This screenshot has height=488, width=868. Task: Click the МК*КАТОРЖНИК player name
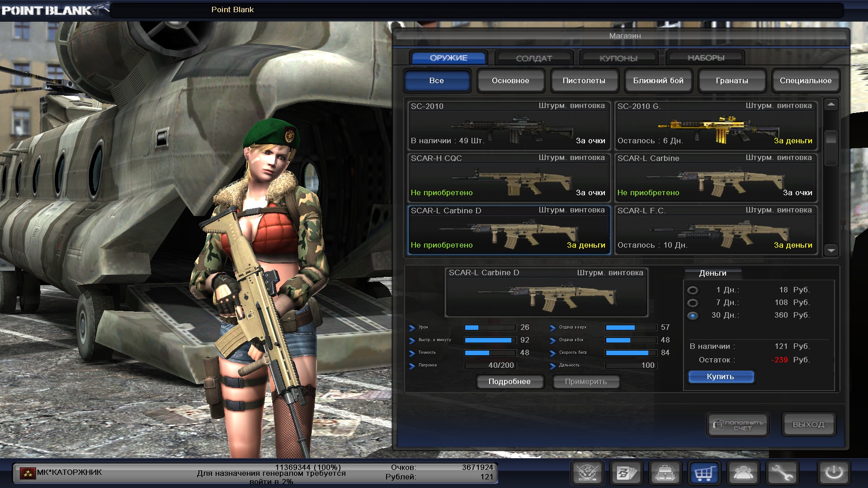click(69, 472)
